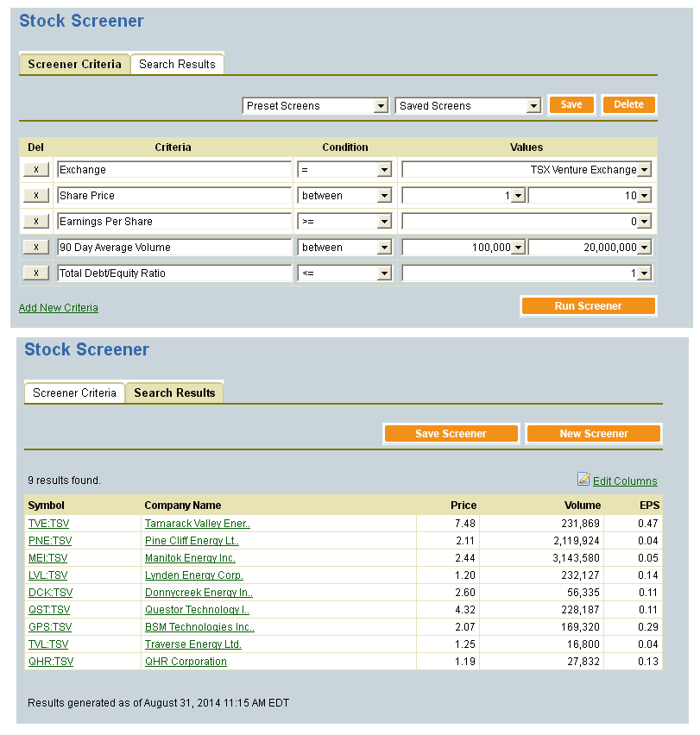Click the orange Save button
Image resolution: width=700 pixels, height=735 pixels.
coord(571,104)
